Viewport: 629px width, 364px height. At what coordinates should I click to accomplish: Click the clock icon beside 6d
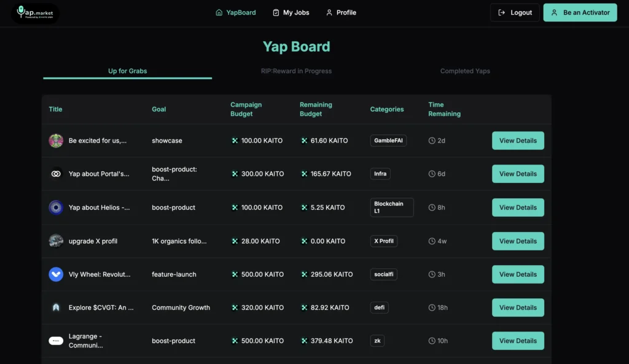tap(432, 174)
